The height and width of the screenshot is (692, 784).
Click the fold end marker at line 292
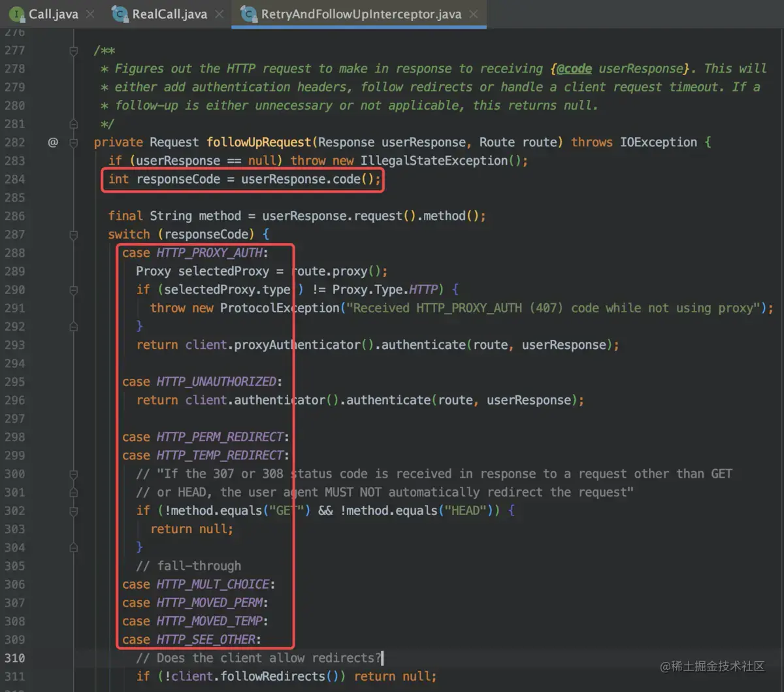(74, 326)
